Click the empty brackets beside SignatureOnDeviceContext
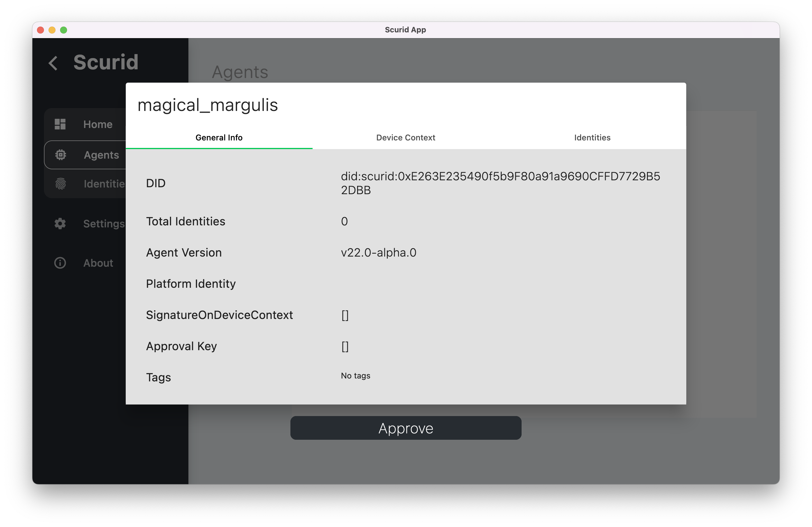 click(x=345, y=315)
